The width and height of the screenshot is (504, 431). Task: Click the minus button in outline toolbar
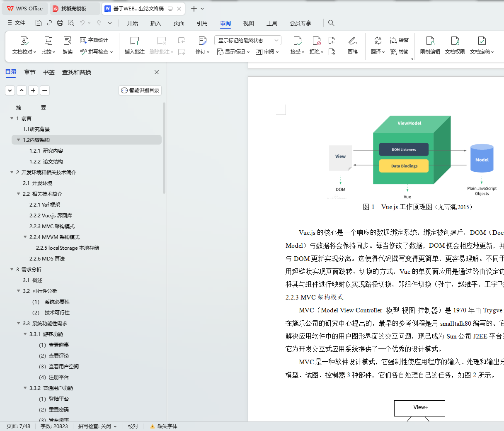45,90
